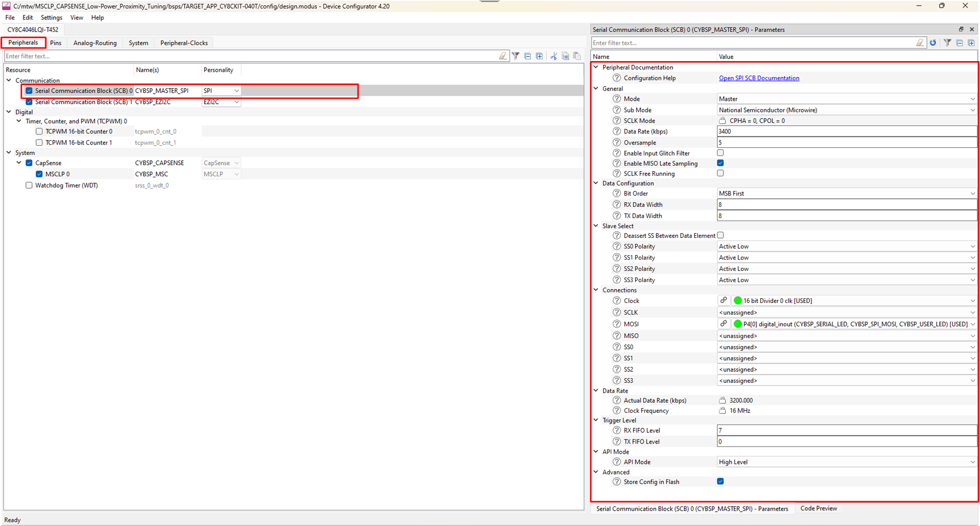
Task: Enable TCPWM 16-bit Counter 1
Action: tap(39, 143)
